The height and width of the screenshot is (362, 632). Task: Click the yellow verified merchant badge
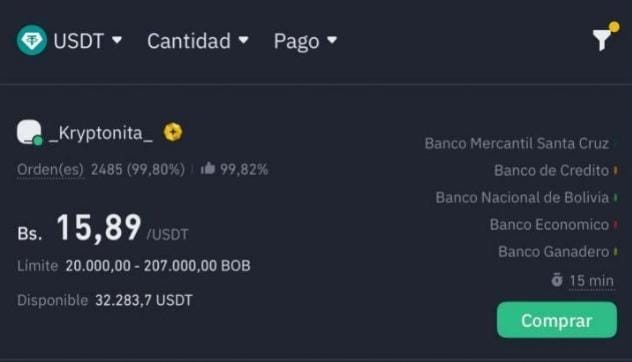pos(173,132)
